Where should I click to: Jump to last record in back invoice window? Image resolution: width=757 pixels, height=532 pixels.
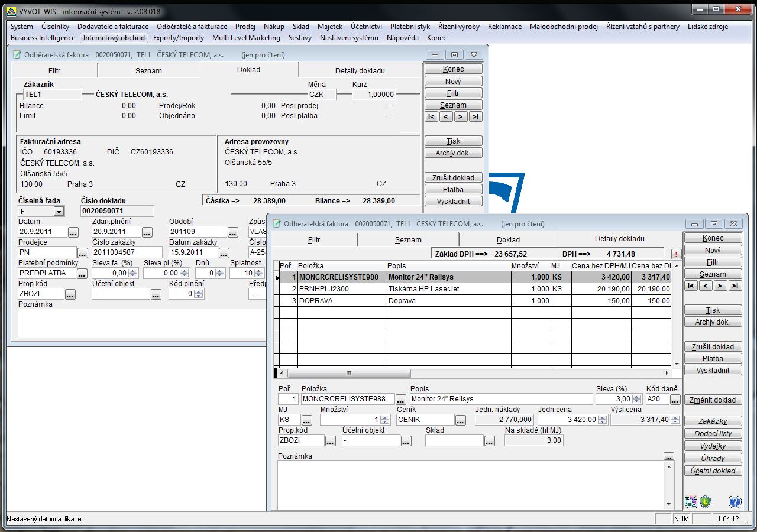[476, 117]
